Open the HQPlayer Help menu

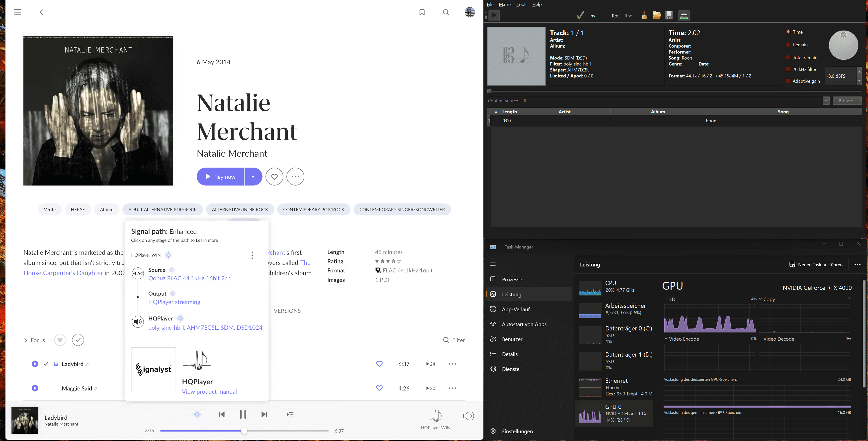click(537, 4)
